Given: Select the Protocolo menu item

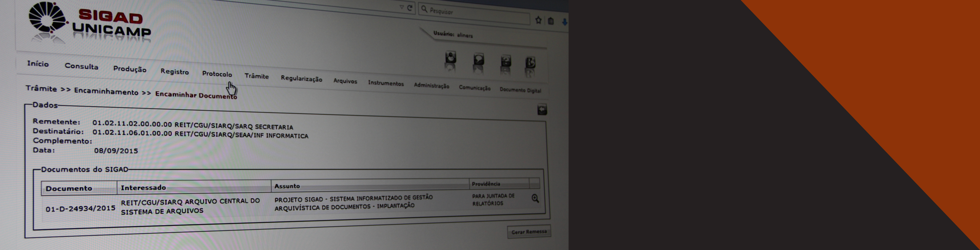Looking at the screenshot, I should 217,74.
